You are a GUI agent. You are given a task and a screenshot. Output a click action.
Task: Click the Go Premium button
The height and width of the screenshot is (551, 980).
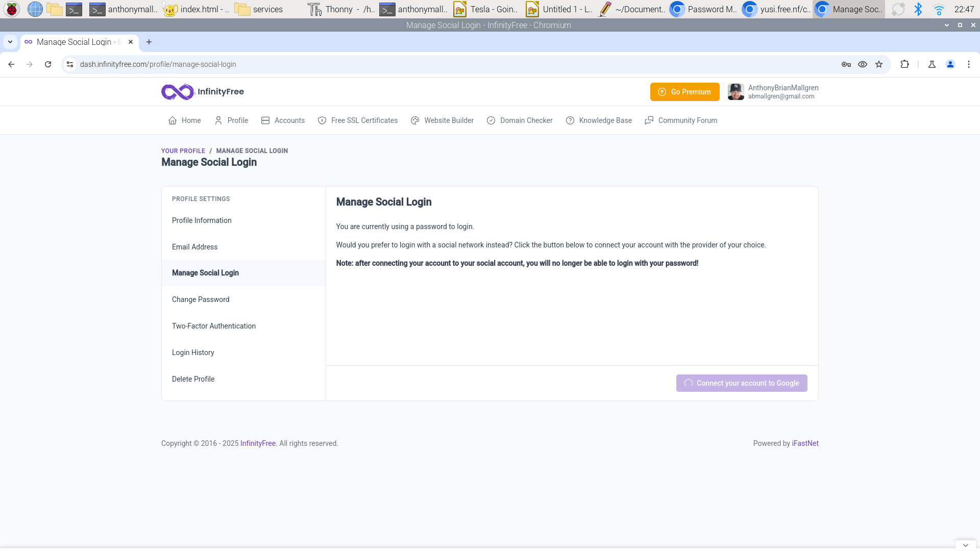(x=684, y=91)
